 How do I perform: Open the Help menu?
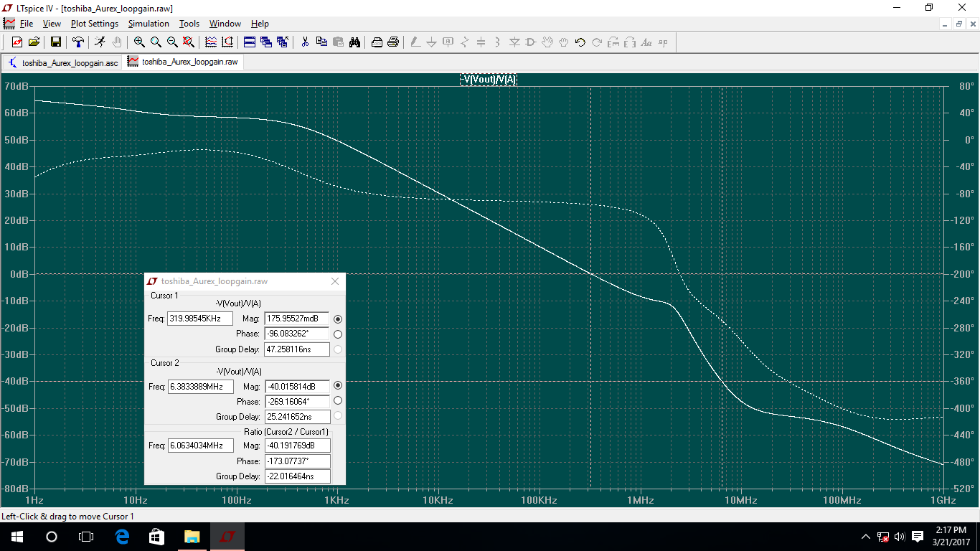click(x=260, y=24)
